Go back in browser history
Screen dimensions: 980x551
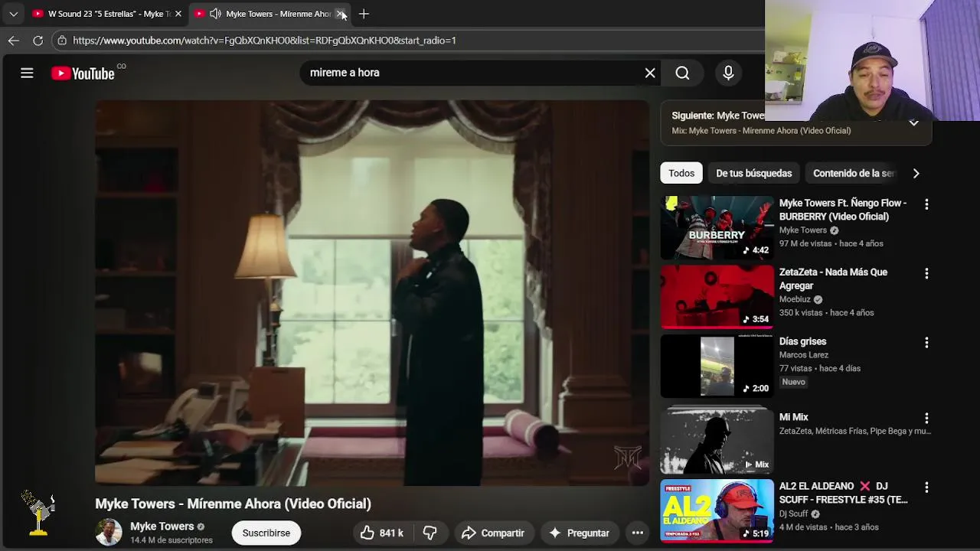[14, 41]
